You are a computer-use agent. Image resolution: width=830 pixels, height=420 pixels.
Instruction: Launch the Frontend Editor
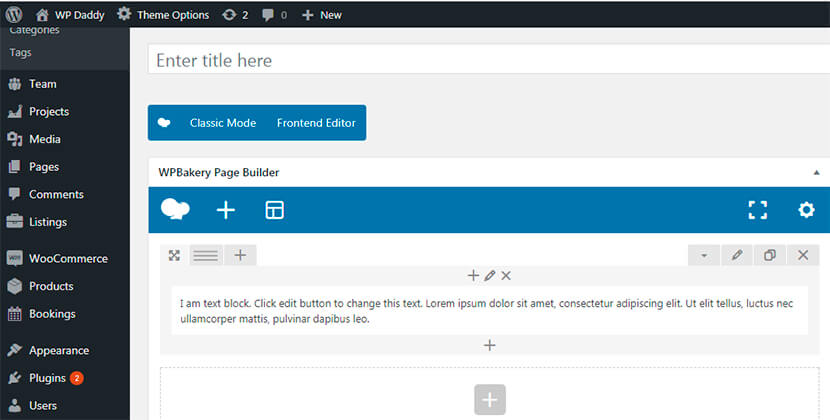316,123
